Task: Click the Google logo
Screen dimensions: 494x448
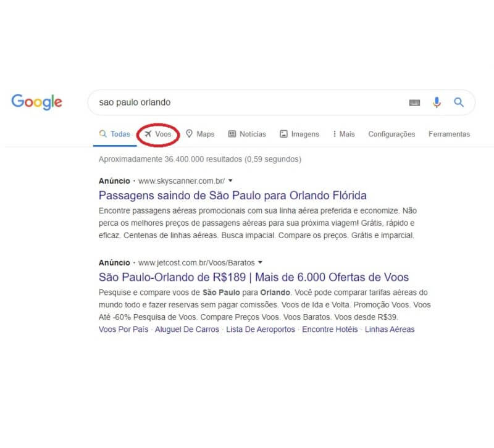Action: 36,102
